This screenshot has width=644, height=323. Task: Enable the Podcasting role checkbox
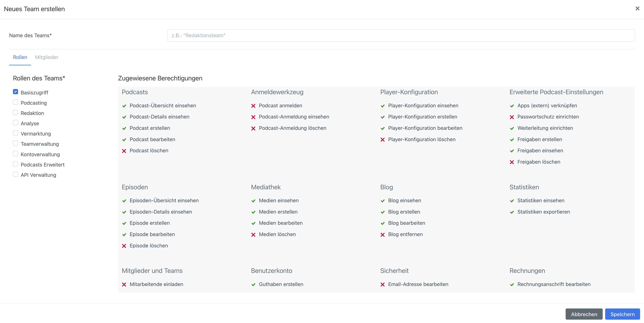(15, 102)
